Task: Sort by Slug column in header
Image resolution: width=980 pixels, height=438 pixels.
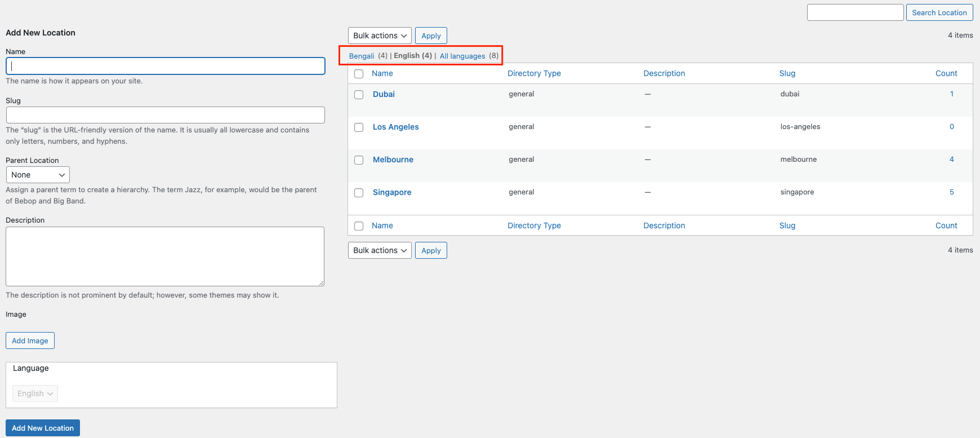Action: (787, 73)
